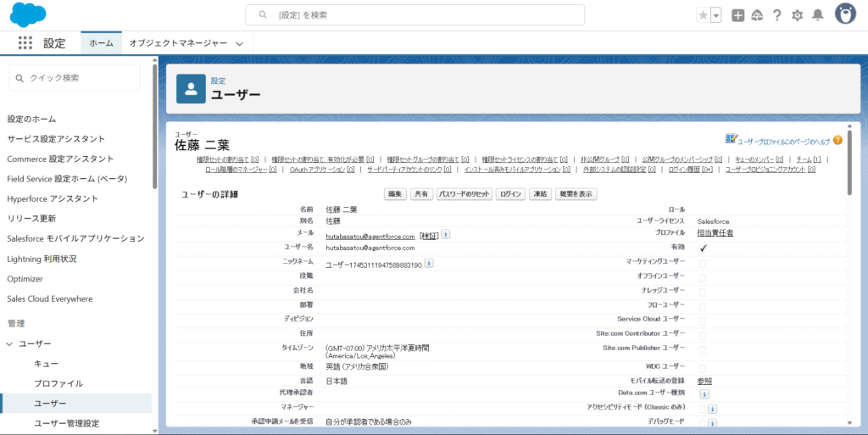
Task: Toggle the ナレッジユーザー checkbox
Action: pos(703,293)
